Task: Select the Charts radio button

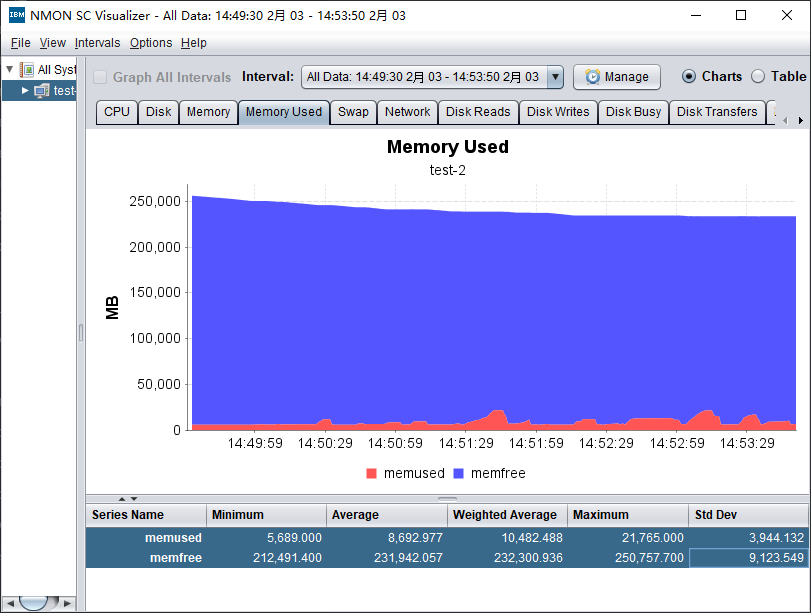Action: pyautogui.click(x=689, y=77)
